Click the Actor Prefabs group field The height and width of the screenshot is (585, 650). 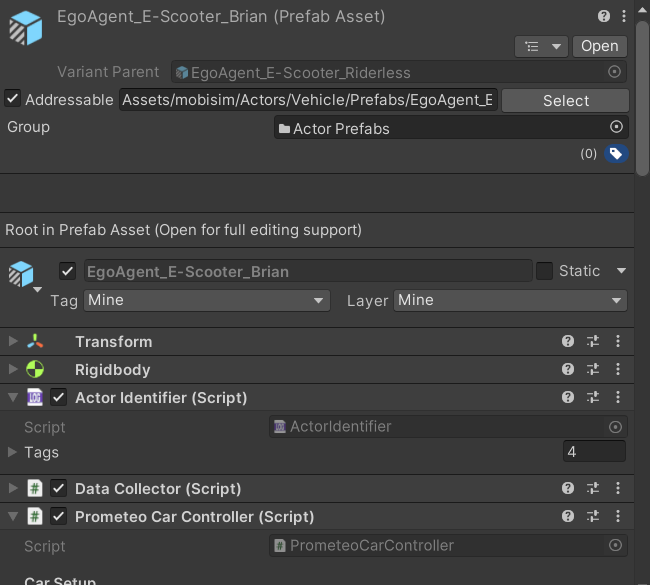pos(451,128)
